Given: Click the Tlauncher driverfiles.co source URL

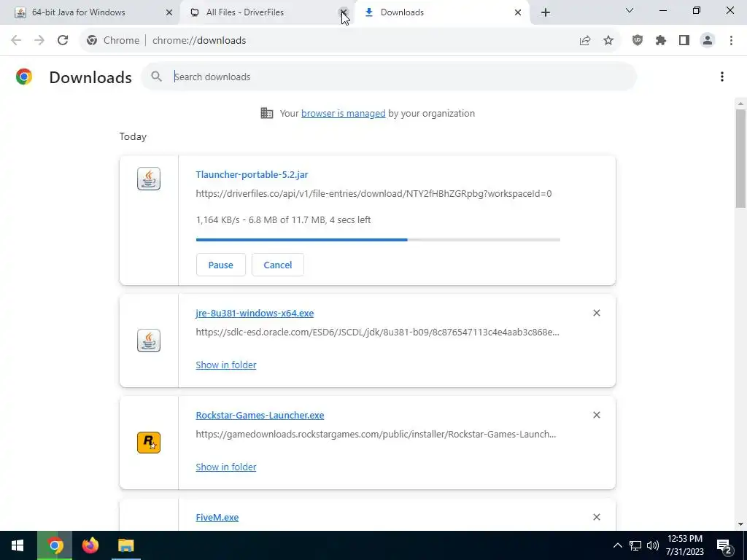Looking at the screenshot, I should point(374,194).
